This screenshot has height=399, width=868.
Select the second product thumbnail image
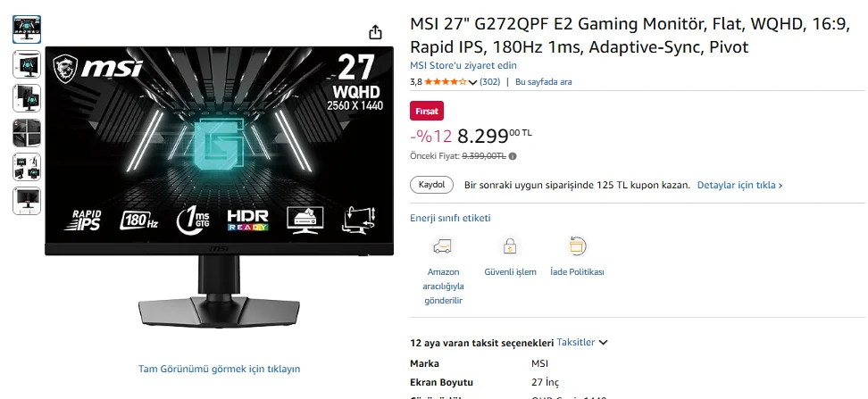pos(27,64)
